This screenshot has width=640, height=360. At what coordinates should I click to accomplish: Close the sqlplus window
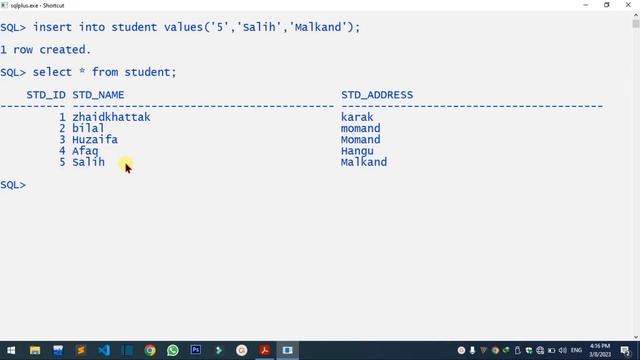tap(628, 5)
